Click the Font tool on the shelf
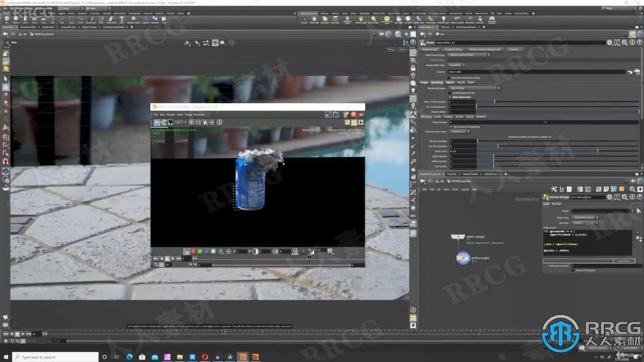The width and height of the screenshot is (644, 362). (x=121, y=20)
